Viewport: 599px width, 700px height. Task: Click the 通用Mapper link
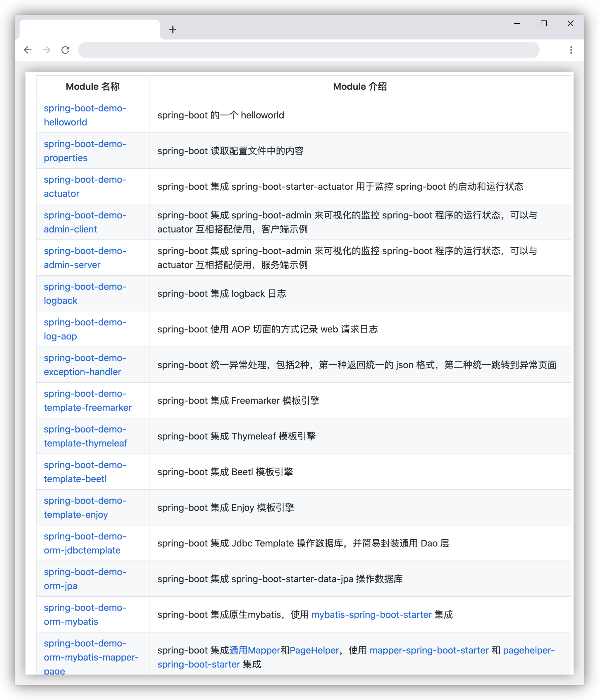pyautogui.click(x=254, y=650)
